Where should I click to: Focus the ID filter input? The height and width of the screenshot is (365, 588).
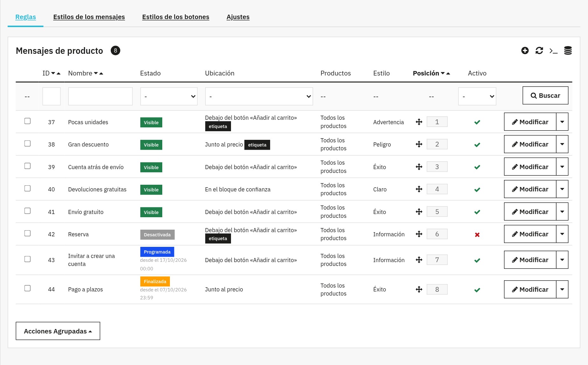pyautogui.click(x=52, y=96)
